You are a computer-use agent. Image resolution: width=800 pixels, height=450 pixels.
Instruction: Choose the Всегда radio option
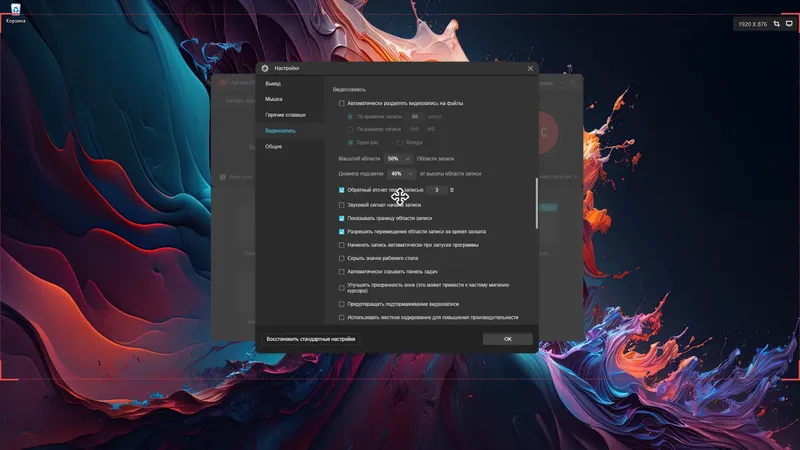tap(400, 143)
